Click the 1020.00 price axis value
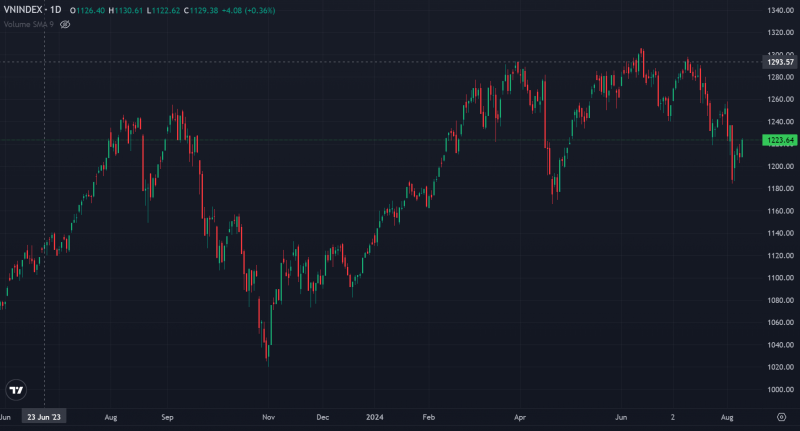Viewport: 800px width, 431px height. click(x=781, y=367)
